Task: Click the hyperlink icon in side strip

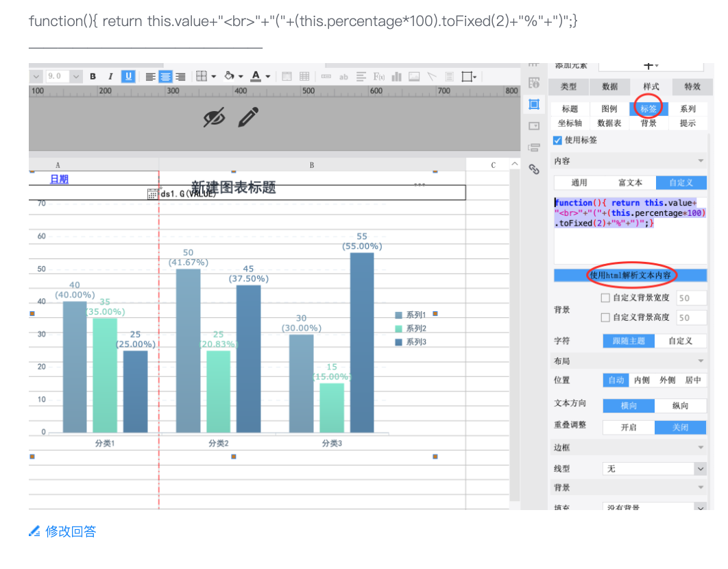Action: point(534,169)
